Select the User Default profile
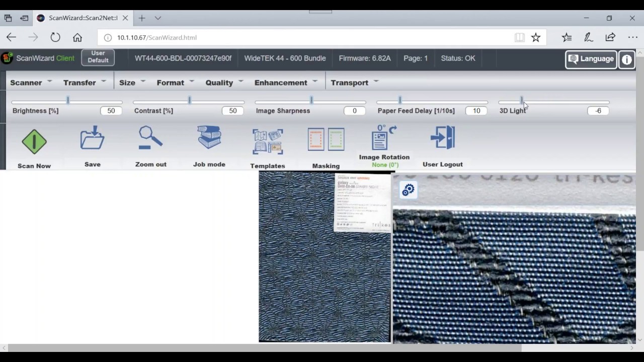The height and width of the screenshot is (362, 644). coord(98,56)
